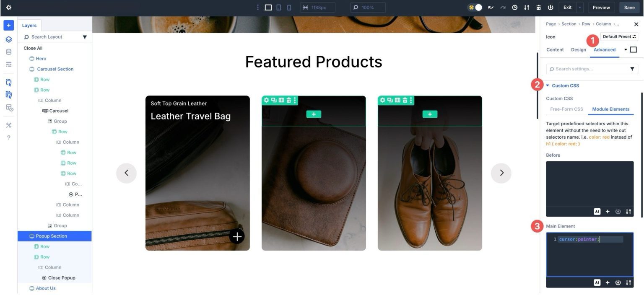Click the AI icon in the Main Element editor
Image resolution: width=644 pixels, height=295 pixels.
point(597,282)
